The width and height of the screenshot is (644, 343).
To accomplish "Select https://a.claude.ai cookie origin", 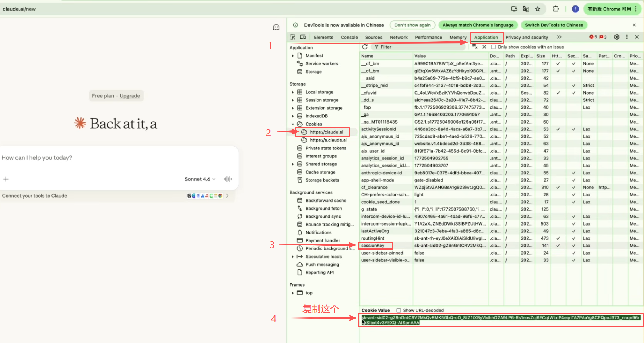I will tap(328, 140).
